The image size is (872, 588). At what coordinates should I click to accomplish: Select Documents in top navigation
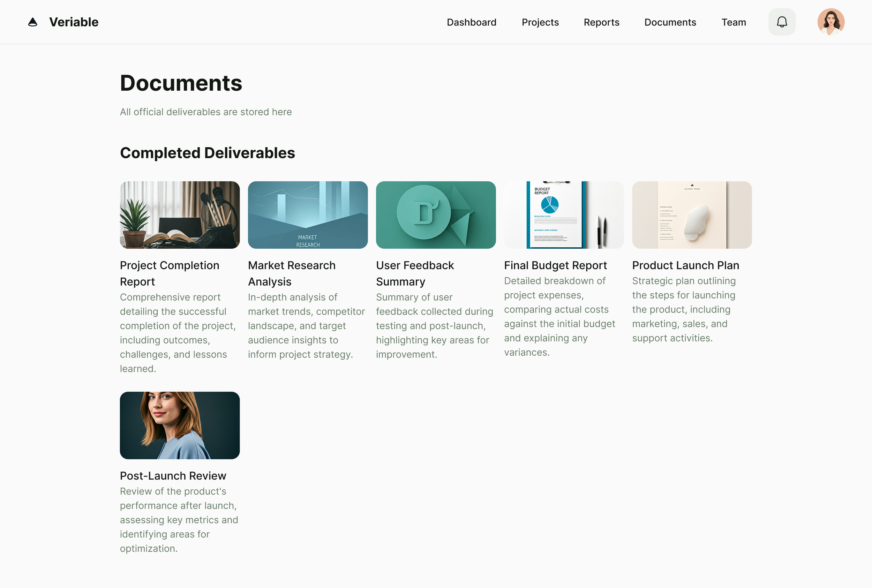click(x=670, y=23)
